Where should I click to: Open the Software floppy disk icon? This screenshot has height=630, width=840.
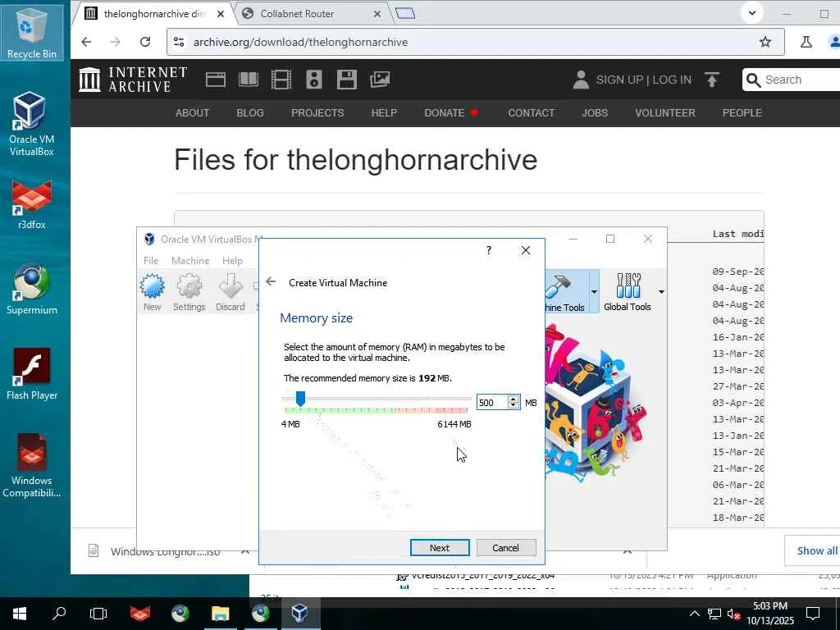tap(347, 80)
